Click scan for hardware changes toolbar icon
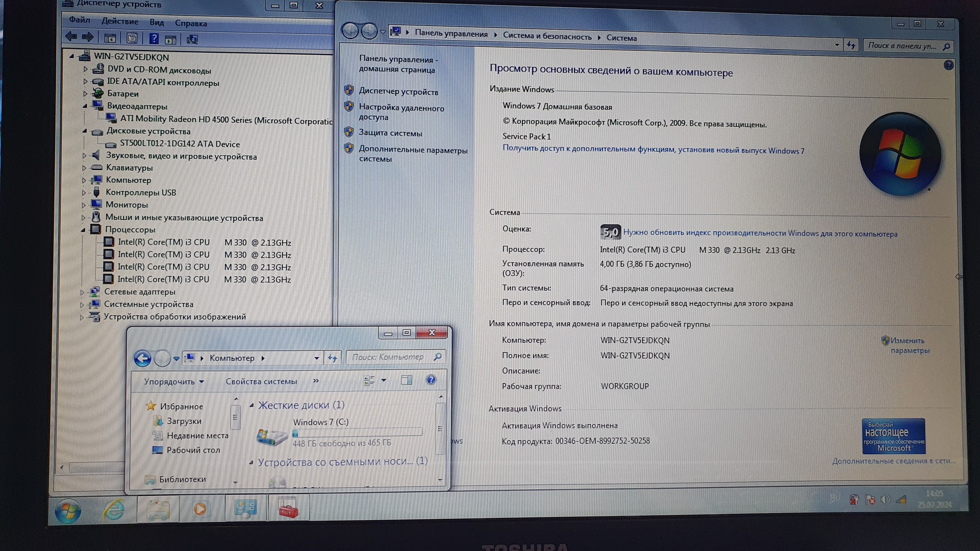This screenshot has height=551, width=980. [192, 39]
